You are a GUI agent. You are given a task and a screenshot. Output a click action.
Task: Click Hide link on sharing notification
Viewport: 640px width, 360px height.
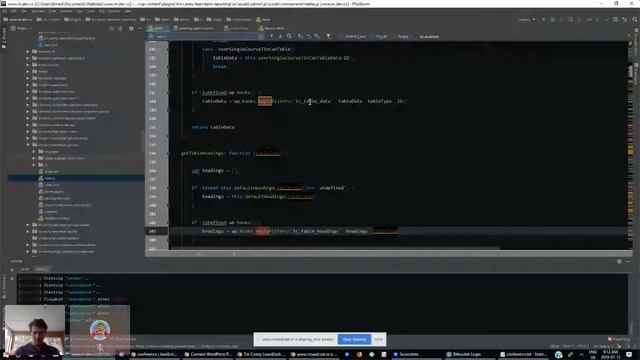click(x=378, y=339)
